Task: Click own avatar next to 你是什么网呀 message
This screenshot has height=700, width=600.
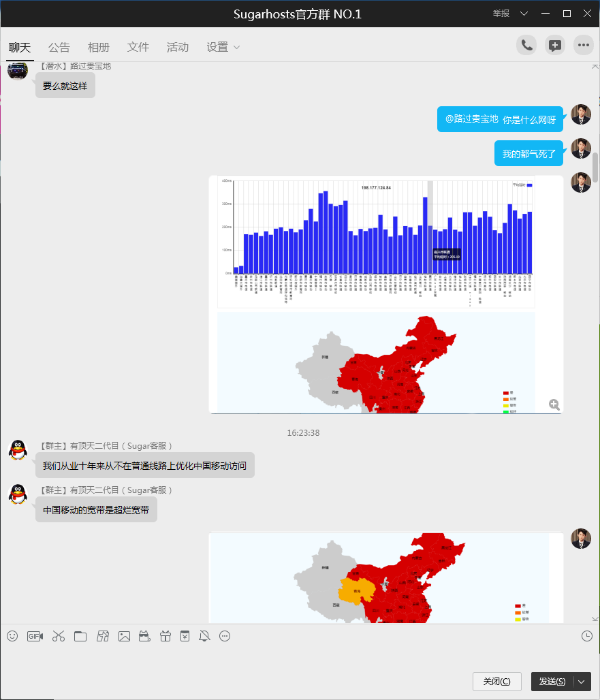Action: (x=581, y=114)
